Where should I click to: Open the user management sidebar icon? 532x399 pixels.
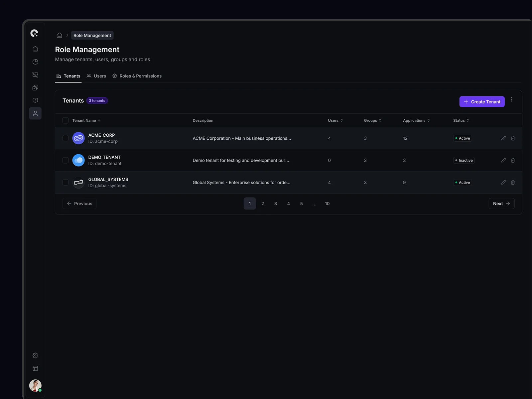tap(35, 113)
